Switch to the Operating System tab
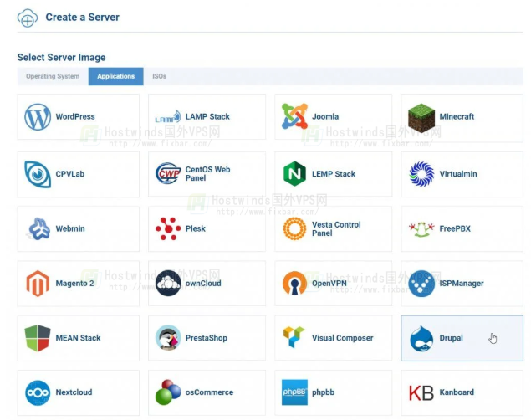Viewport: 531px width, 420px height. 53,76
